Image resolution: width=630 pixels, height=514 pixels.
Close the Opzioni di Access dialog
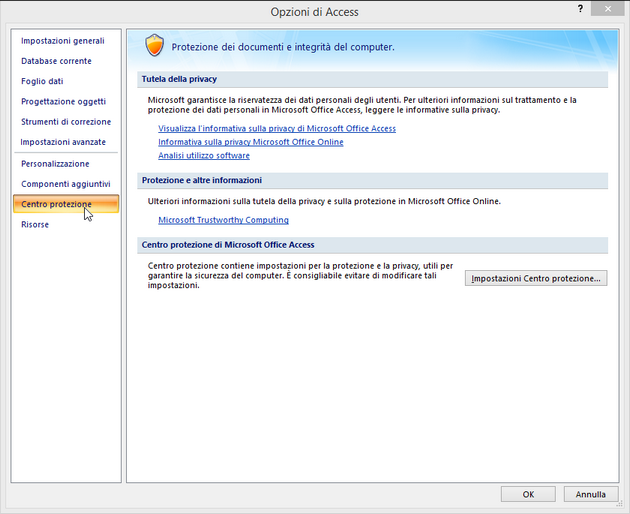[608, 8]
